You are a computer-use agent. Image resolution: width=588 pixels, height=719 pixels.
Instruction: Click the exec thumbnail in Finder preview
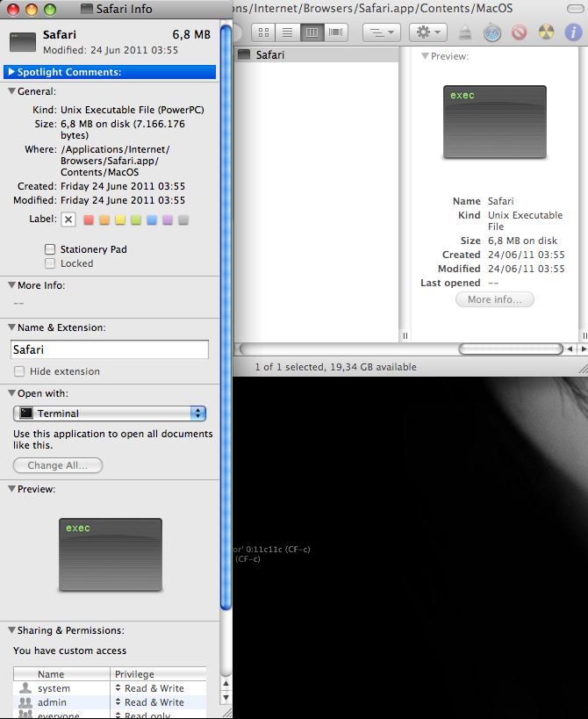(x=494, y=122)
